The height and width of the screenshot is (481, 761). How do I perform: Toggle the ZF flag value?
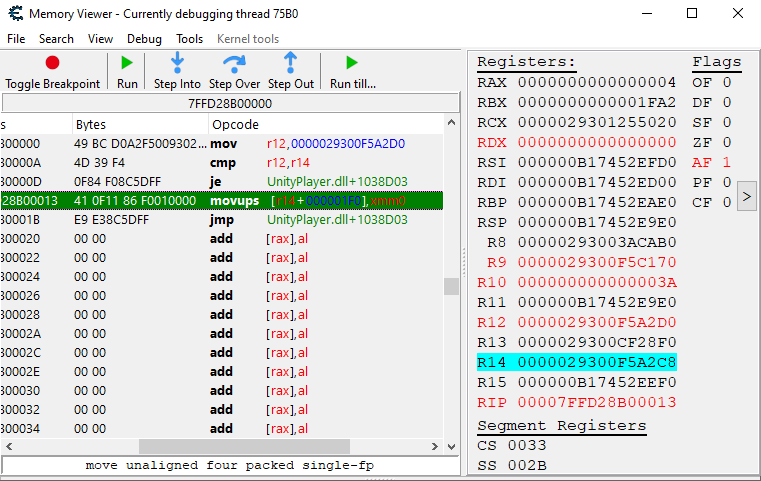[727, 142]
